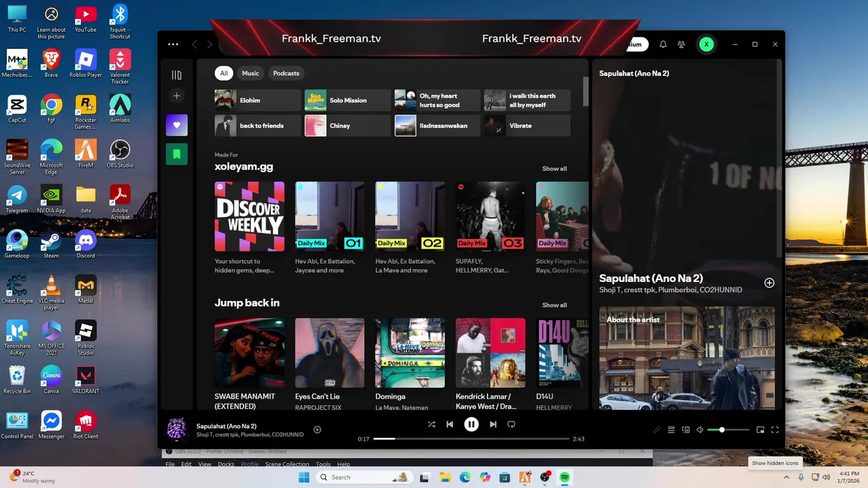Open the Roblox Studio desktop shortcut
This screenshot has height=488, width=868.
(x=85, y=338)
